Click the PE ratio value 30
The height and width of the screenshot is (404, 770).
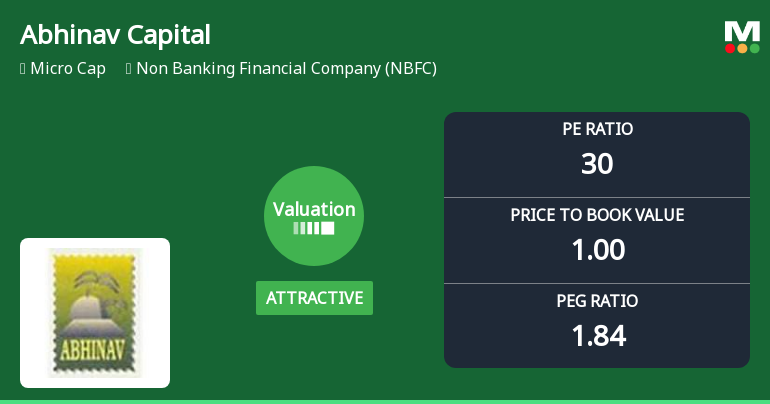597,163
